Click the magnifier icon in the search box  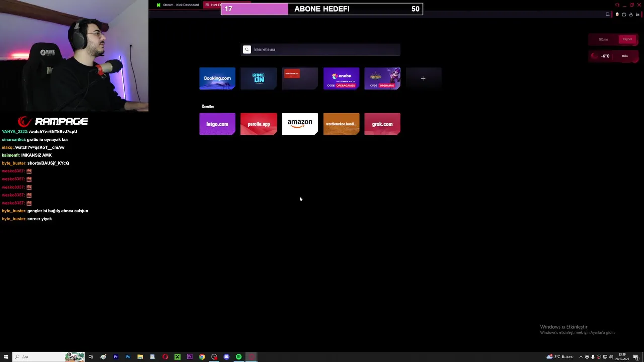tap(247, 49)
